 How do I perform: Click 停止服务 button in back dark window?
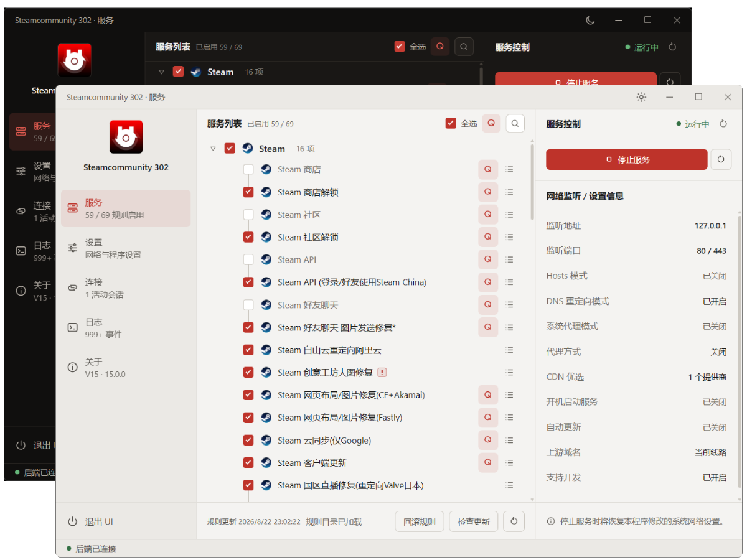click(576, 79)
